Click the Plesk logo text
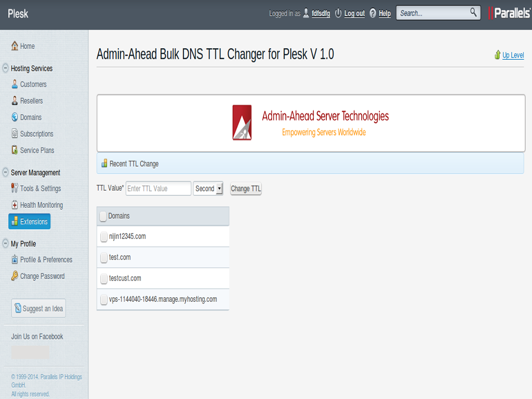The width and height of the screenshot is (532, 399). 18,14
